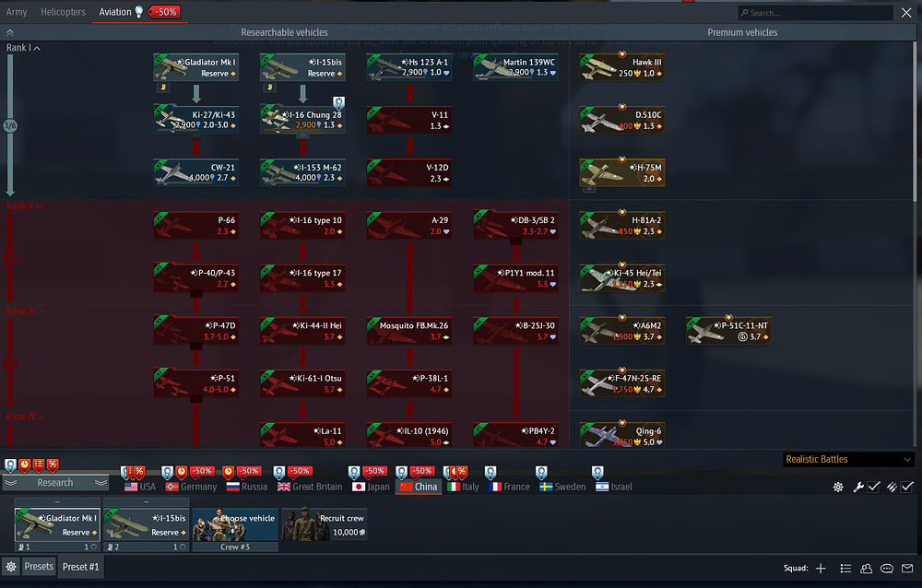
Task: Select the Qing-6 premium vehicle
Action: (622, 436)
